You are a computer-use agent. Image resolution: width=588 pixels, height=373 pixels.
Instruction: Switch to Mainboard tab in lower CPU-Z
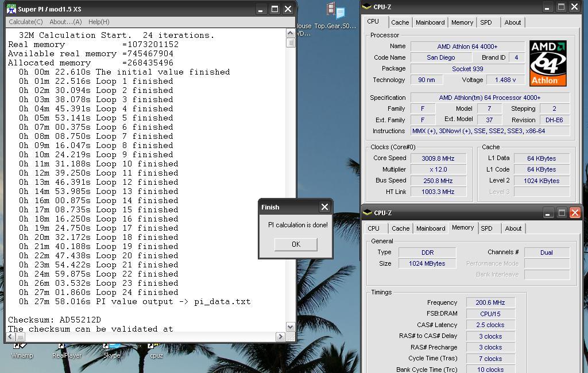pos(431,228)
